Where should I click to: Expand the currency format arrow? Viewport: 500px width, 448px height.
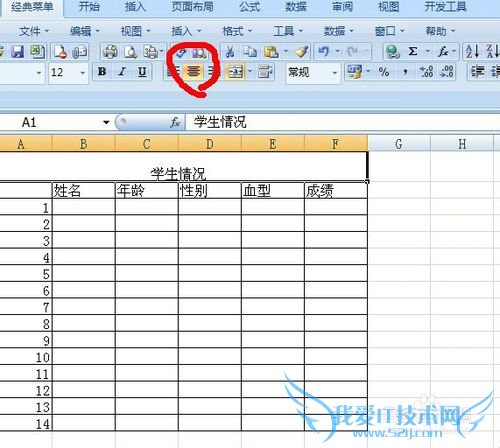point(368,72)
